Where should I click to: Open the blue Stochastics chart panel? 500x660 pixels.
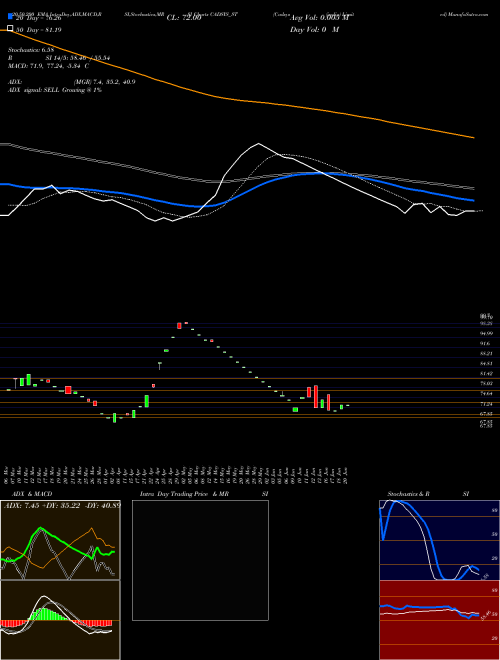coord(439,540)
